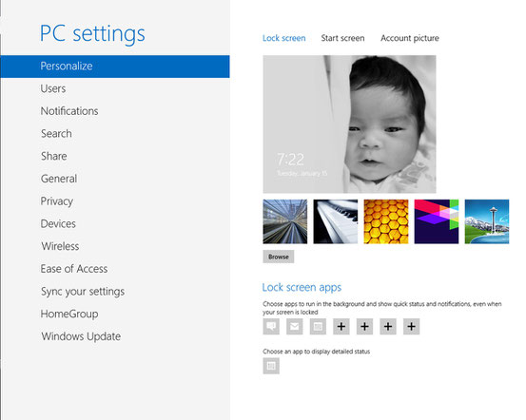Open Sync your settings page
Viewport: 526px width, 420px height.
tap(83, 292)
